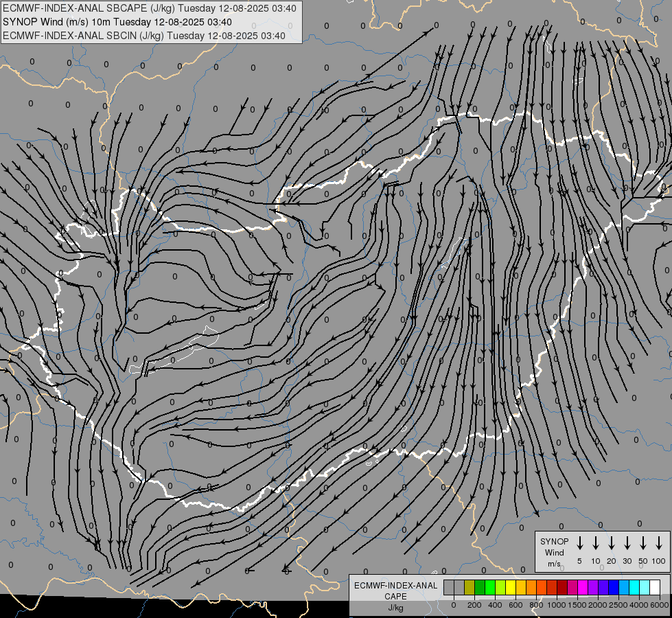Click the 'J/kg' unit label in the CAPE legend
This screenshot has height=618, width=672.
coord(395,608)
